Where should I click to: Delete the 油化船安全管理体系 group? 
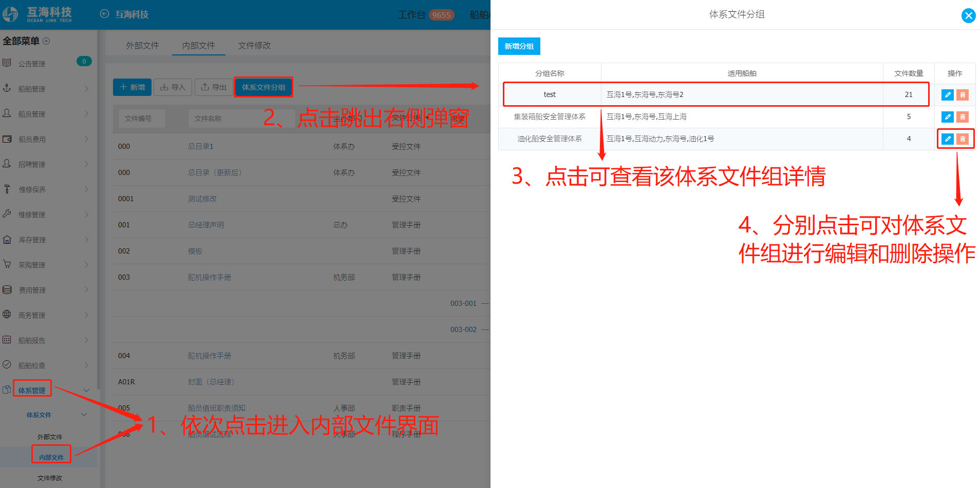(x=963, y=139)
